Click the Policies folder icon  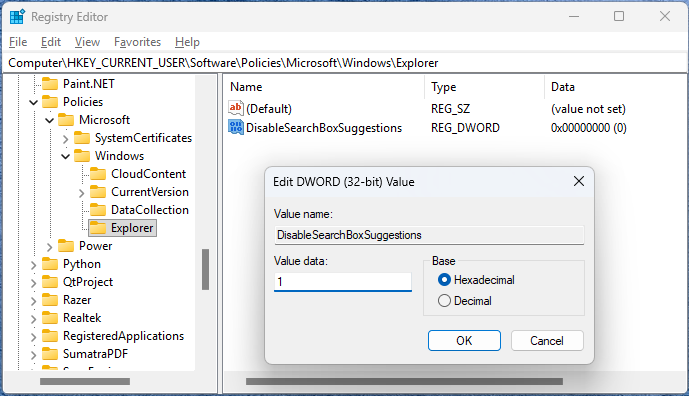pos(50,102)
